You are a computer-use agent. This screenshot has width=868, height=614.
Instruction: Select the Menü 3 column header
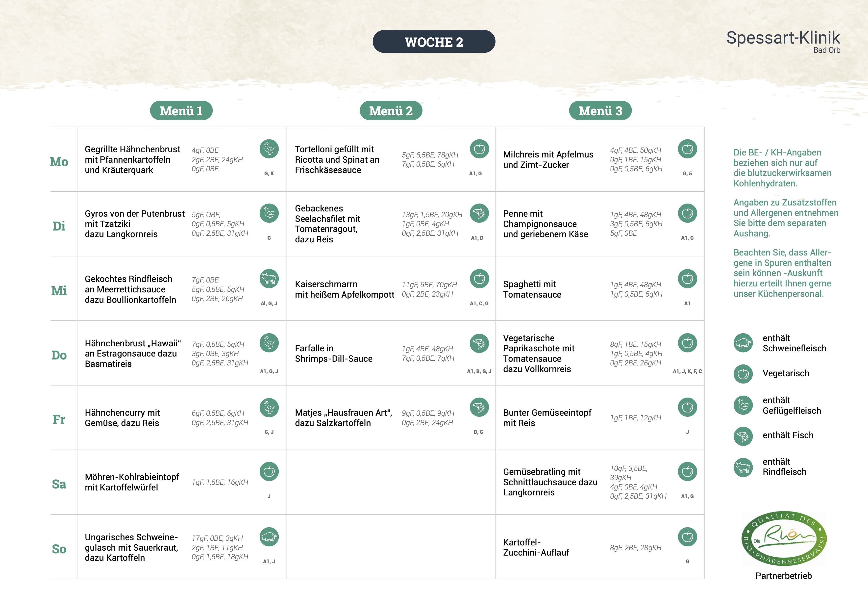600,111
